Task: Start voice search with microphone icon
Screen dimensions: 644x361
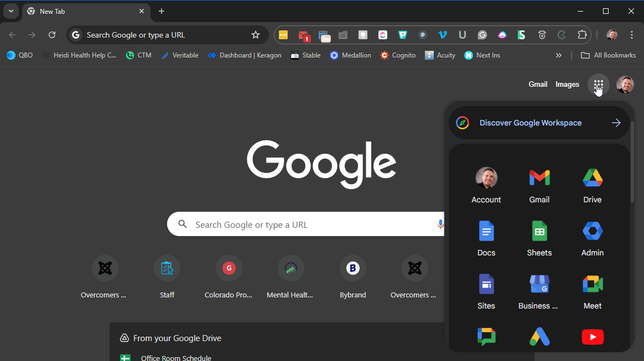Action: point(440,224)
